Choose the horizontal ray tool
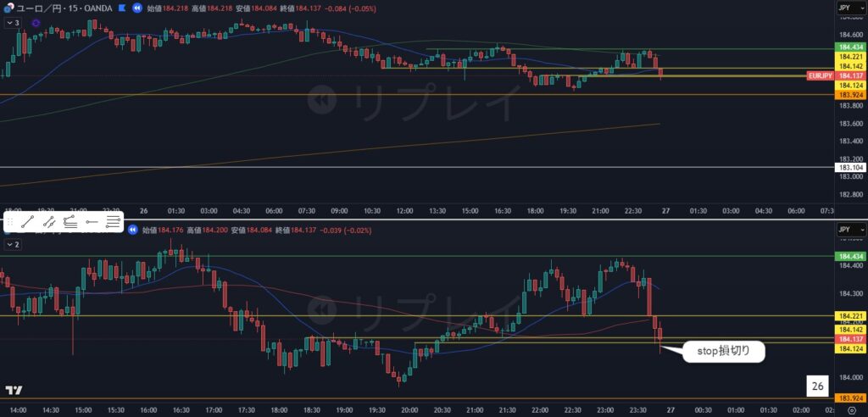Screen dimensions: 868x417 (x=92, y=222)
